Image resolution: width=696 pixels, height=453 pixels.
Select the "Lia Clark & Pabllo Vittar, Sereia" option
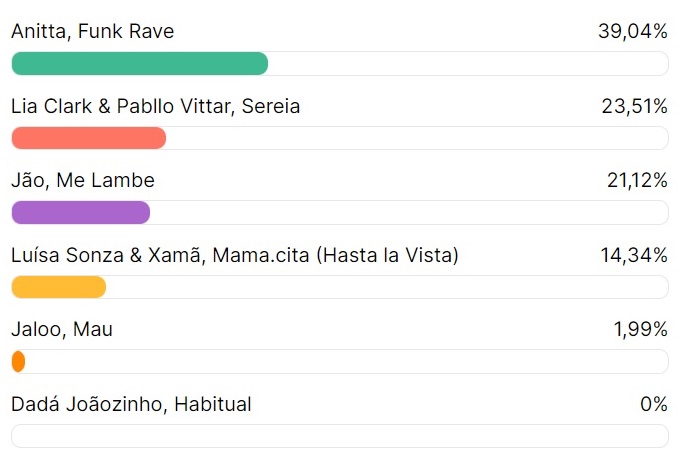(155, 106)
